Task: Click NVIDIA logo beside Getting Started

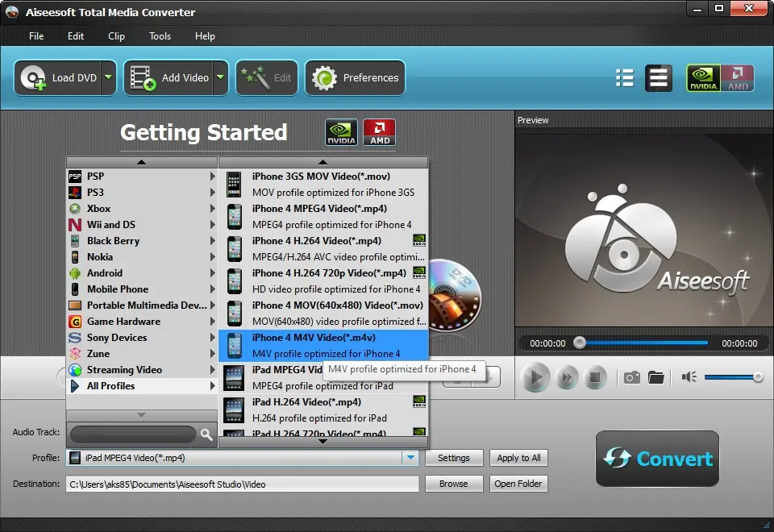Action: [341, 132]
